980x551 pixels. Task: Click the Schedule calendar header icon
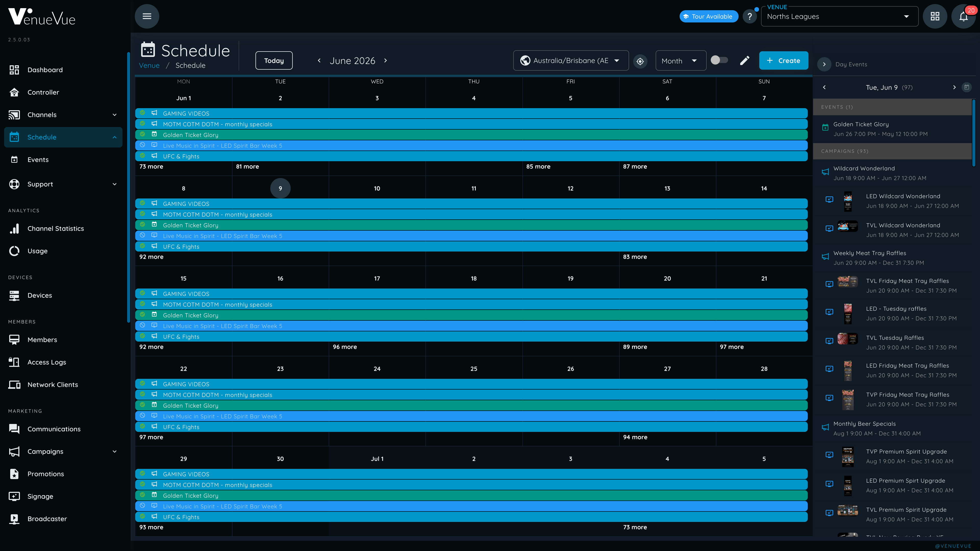pyautogui.click(x=148, y=49)
